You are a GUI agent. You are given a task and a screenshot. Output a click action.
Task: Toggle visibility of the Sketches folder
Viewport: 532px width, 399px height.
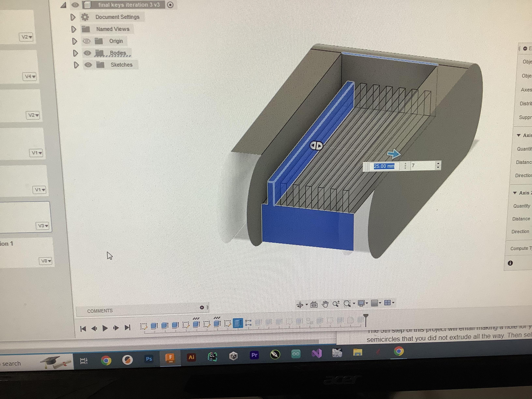[x=88, y=65]
